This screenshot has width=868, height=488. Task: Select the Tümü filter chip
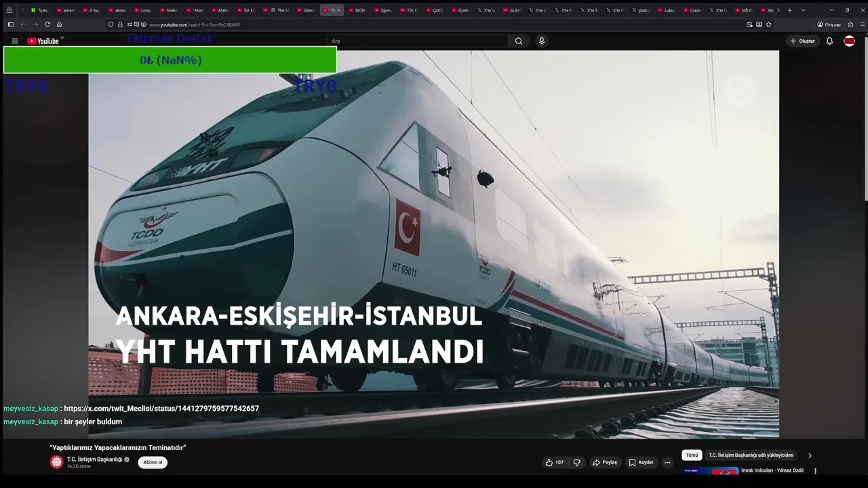click(692, 455)
